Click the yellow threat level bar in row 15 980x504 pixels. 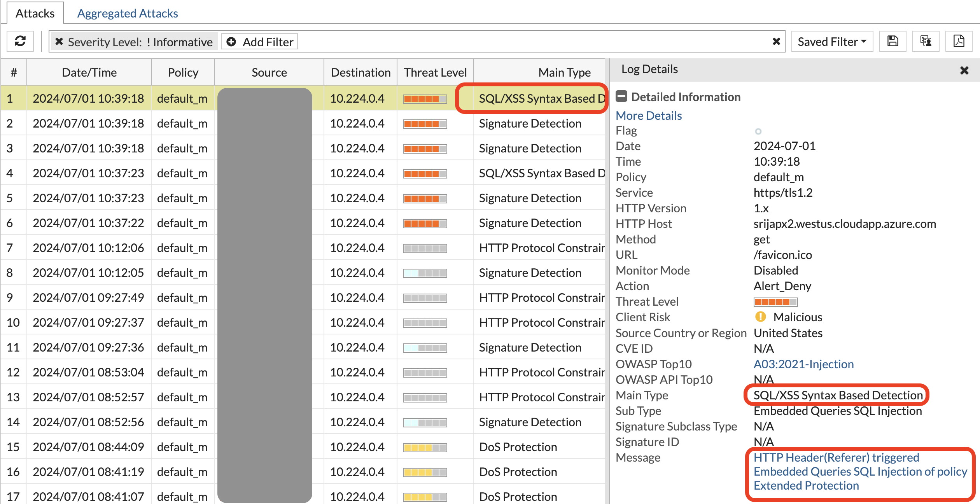(x=425, y=447)
